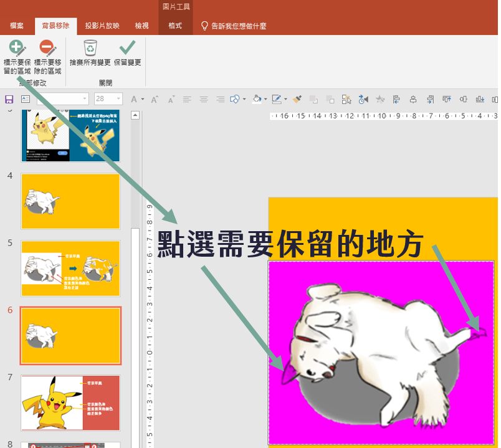Click the purple Save icon
This screenshot has width=501, height=448.
[x=9, y=99]
